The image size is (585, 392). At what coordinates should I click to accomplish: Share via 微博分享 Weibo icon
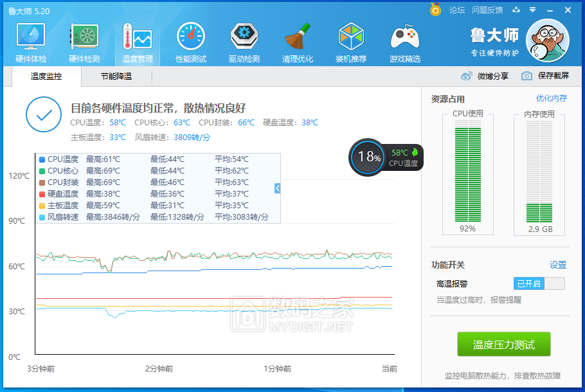click(485, 76)
